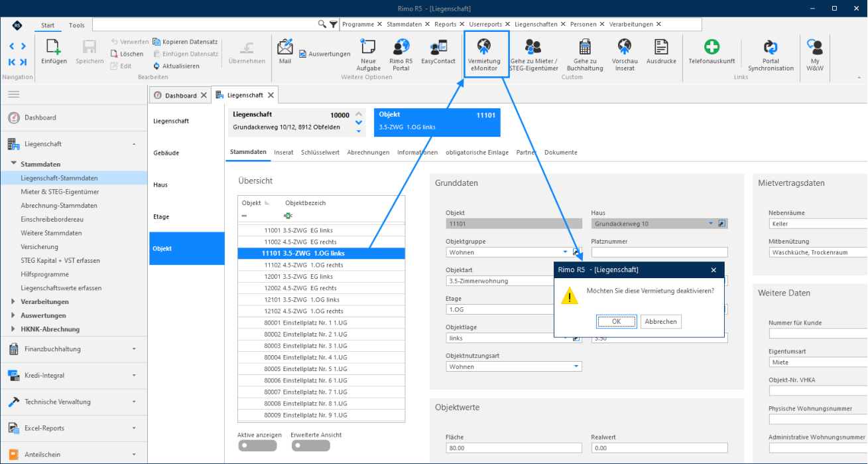Go to Mieter / STEG-Eigentümer
The image size is (868, 464).
pos(533,54)
